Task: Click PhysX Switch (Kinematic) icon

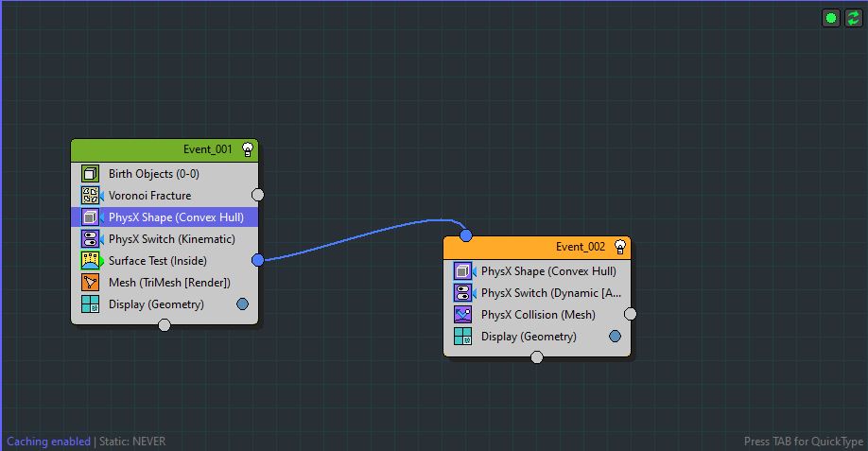Action: click(x=90, y=239)
